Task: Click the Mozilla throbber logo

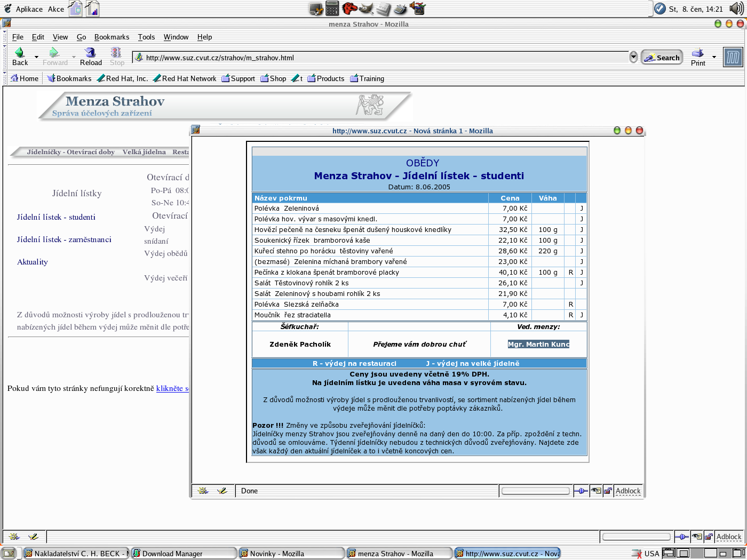Action: point(733,57)
